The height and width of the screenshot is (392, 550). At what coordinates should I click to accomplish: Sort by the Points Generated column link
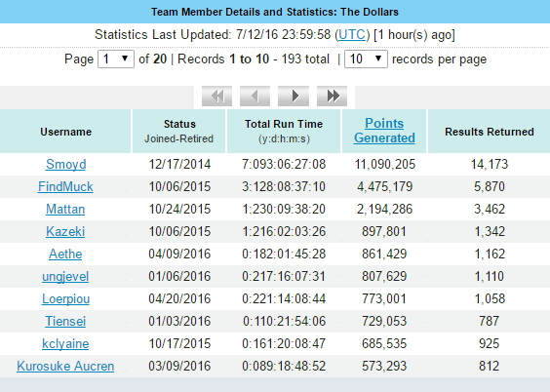point(384,131)
